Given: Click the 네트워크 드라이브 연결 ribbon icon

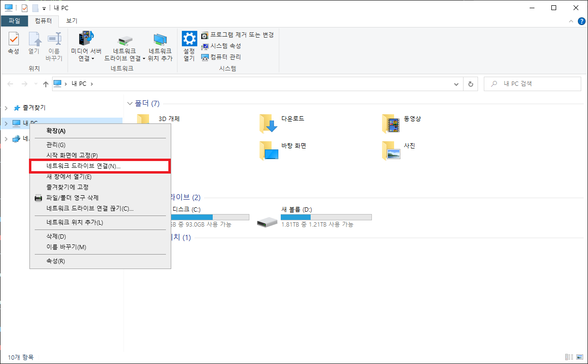Looking at the screenshot, I should tap(125, 40).
